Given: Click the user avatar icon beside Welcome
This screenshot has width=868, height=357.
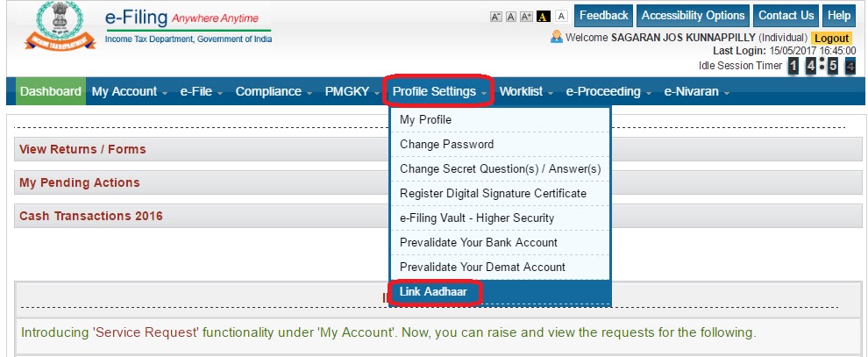Looking at the screenshot, I should (557, 37).
